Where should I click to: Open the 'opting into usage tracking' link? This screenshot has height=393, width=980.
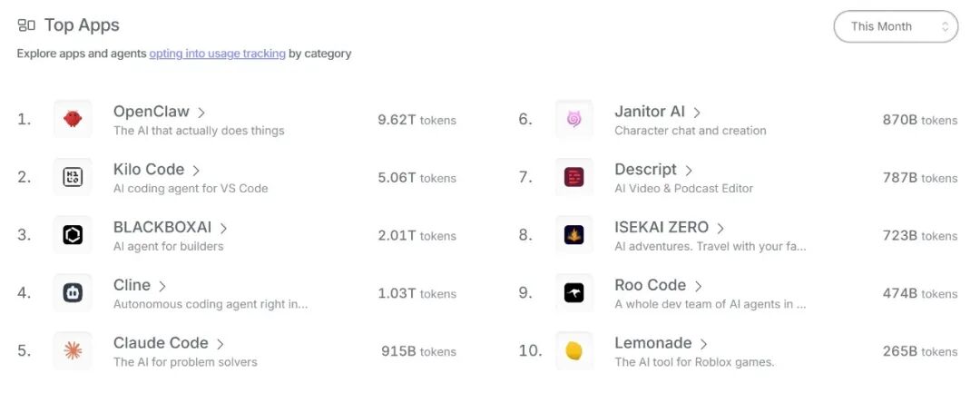217,54
